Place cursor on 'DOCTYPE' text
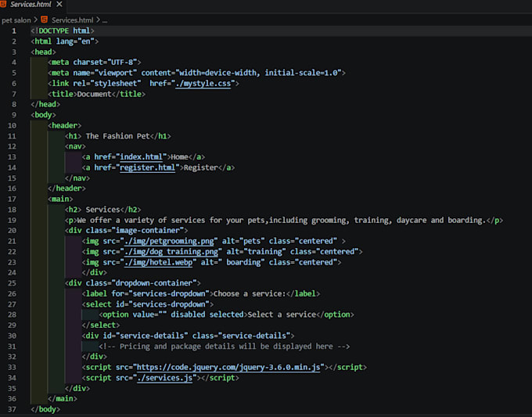Screen dimensions: 532x417 [54, 31]
